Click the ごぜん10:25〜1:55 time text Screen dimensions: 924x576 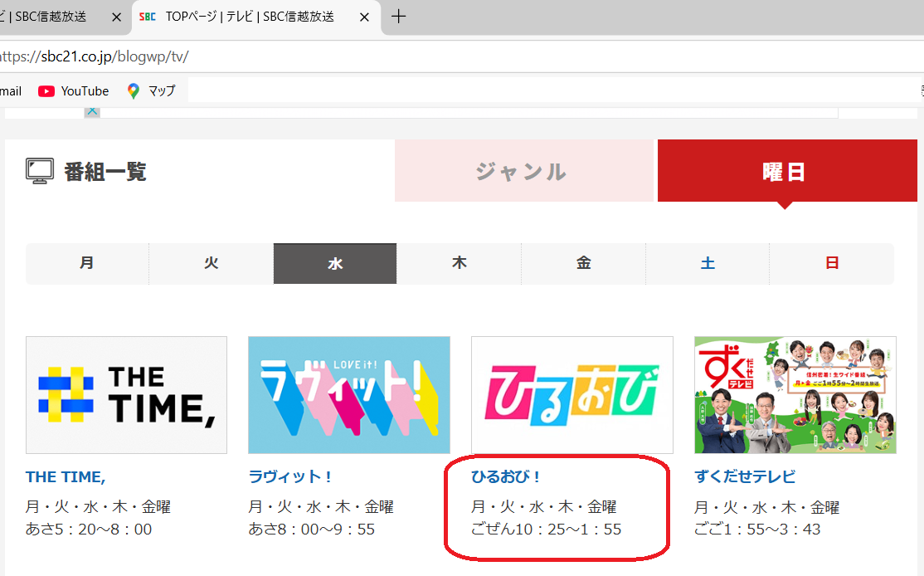[x=547, y=530]
